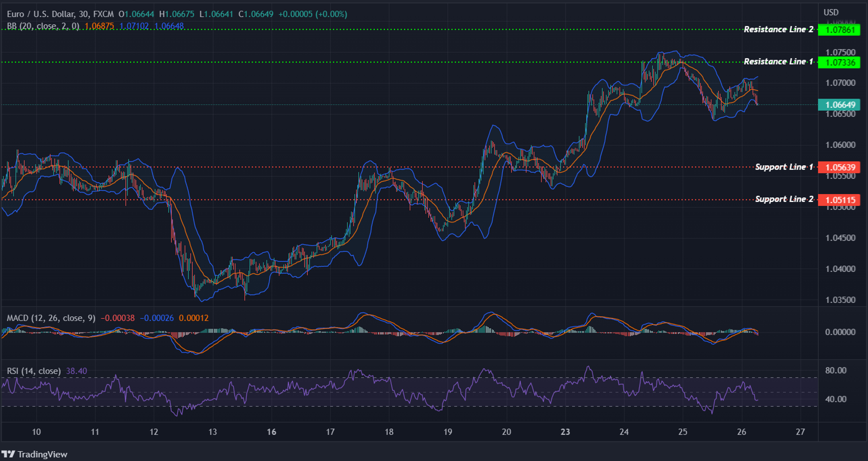Click the Resistance Line 2 price tag 1.07861
Screen dimensions: 868x461
pos(840,30)
